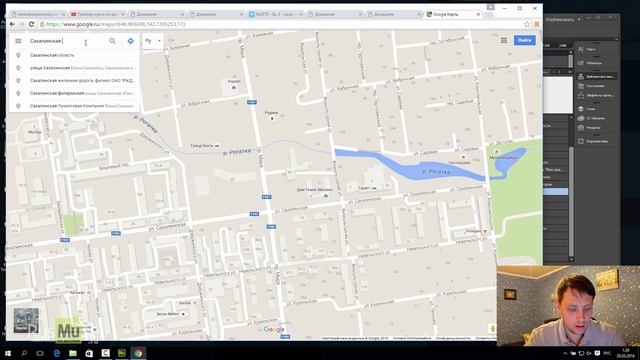This screenshot has height=360, width=640.
Task: Open the Google apps grid icon
Action: click(x=504, y=40)
